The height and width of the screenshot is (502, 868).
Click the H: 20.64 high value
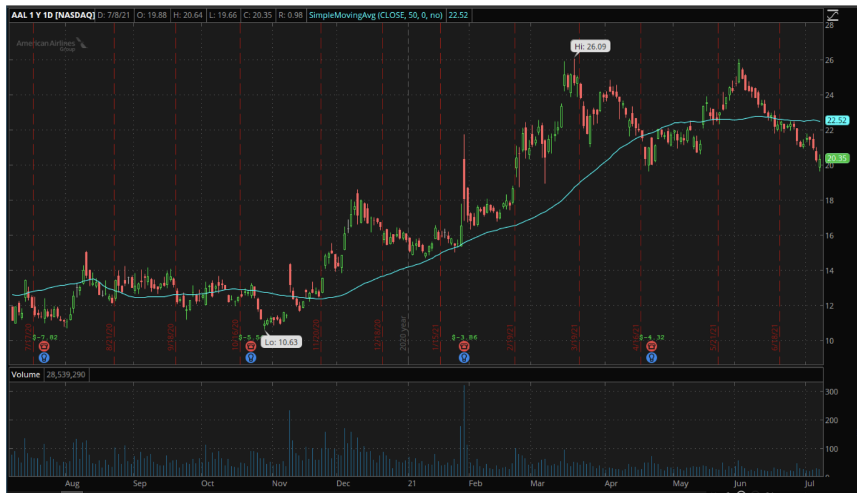point(188,15)
